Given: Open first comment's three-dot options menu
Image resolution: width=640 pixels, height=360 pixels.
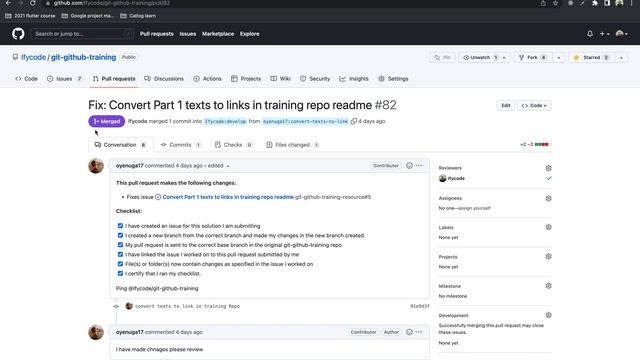Looking at the screenshot, I should pyautogui.click(x=419, y=165).
